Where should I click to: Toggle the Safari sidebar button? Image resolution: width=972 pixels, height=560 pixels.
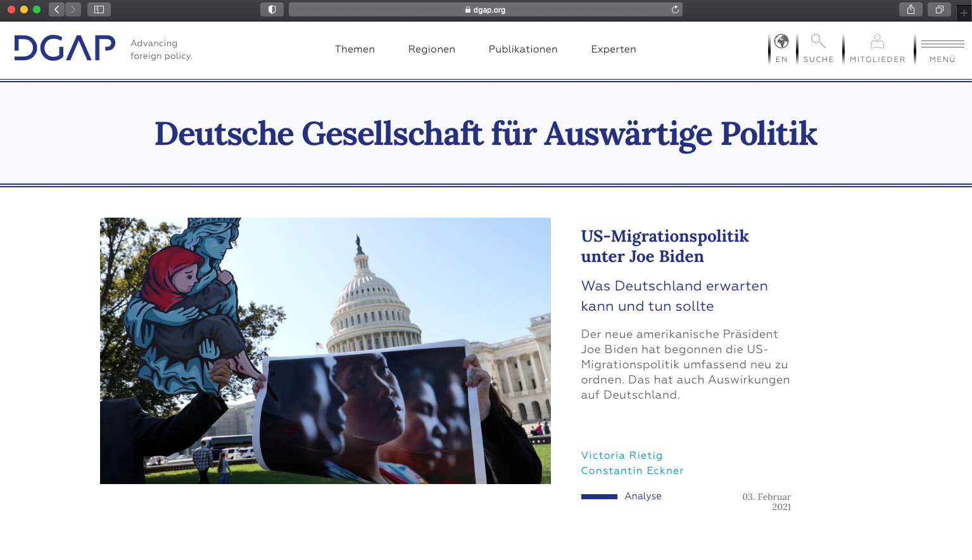pyautogui.click(x=99, y=9)
